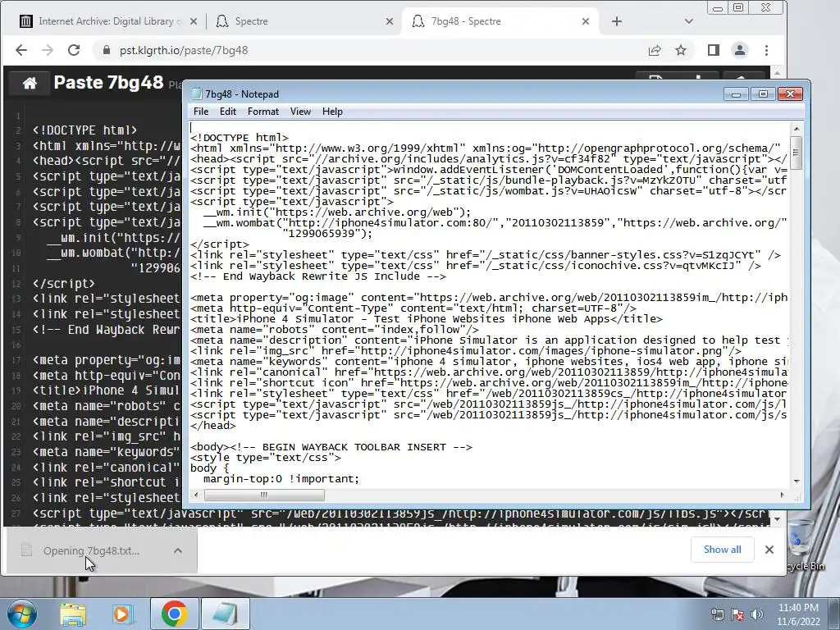The width and height of the screenshot is (840, 630).
Task: Click the Spectre home icon
Action: pos(30,83)
